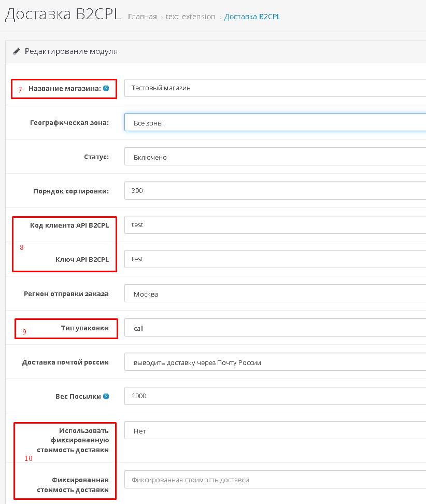
Task: Click the Ключ API B2CPL label
Action: (82, 259)
